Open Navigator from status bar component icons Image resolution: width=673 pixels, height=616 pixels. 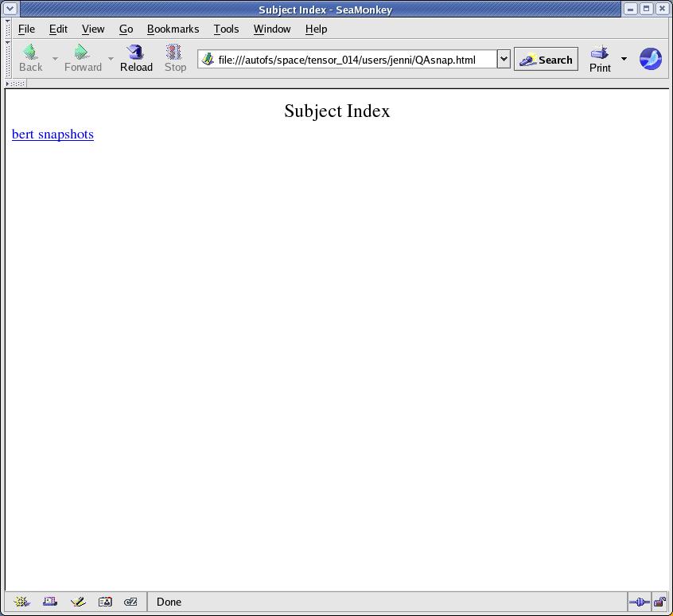(x=22, y=602)
